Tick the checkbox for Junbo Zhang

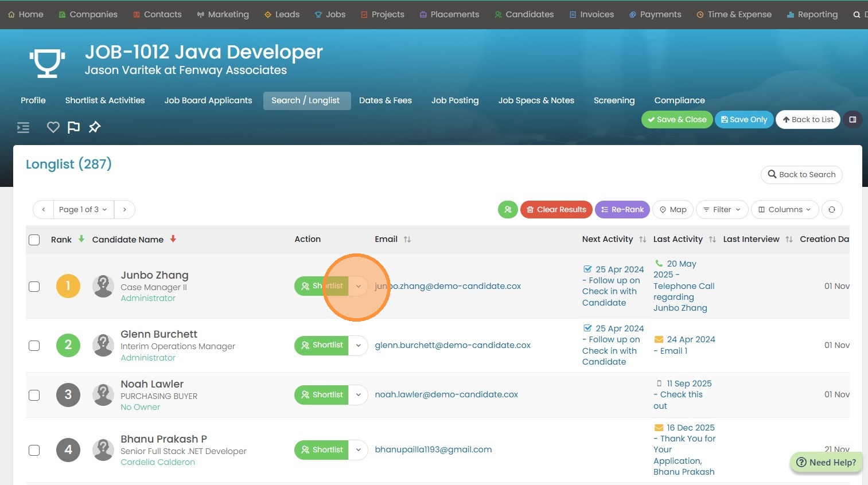point(34,287)
